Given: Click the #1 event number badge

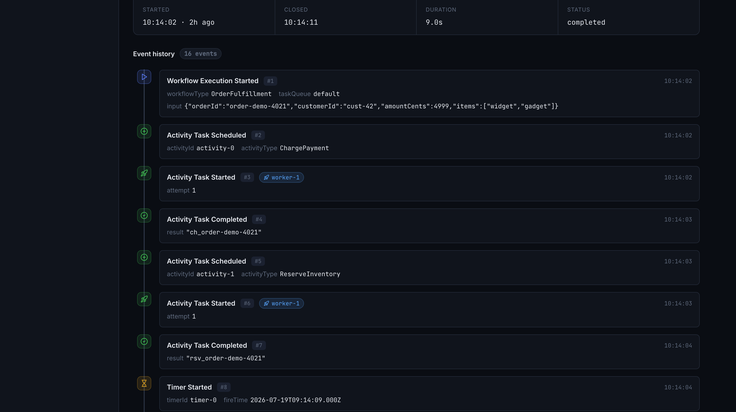Looking at the screenshot, I should (x=270, y=81).
